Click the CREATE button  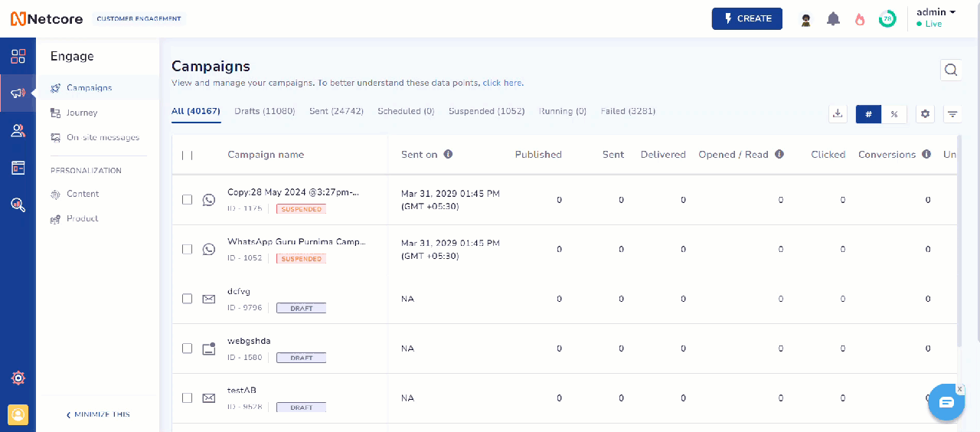pyautogui.click(x=747, y=19)
